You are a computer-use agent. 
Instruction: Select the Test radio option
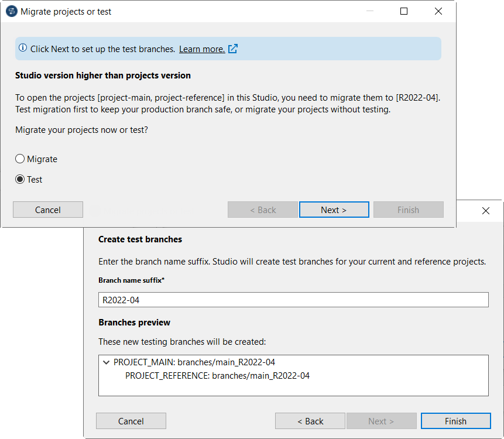click(20, 180)
